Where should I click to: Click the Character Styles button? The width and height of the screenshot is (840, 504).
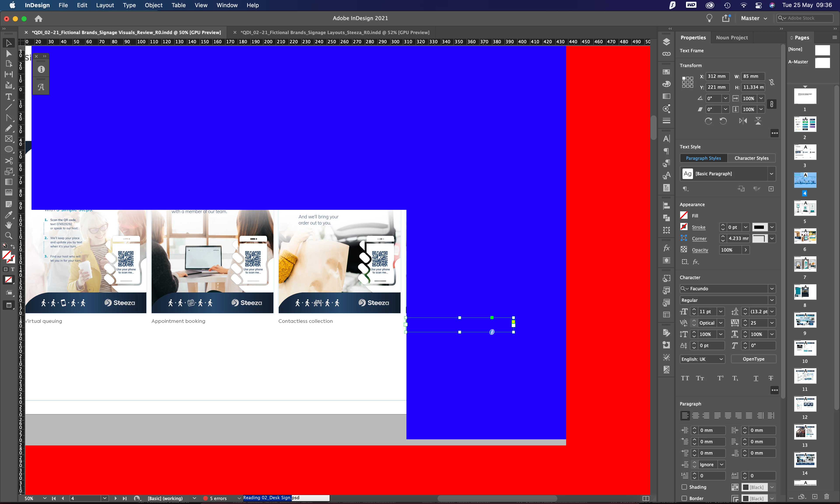751,158
